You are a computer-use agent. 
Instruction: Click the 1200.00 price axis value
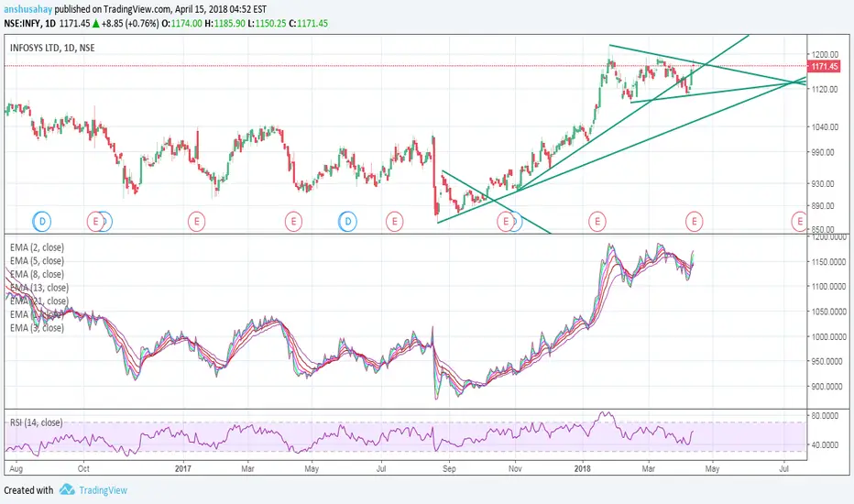tap(825, 54)
